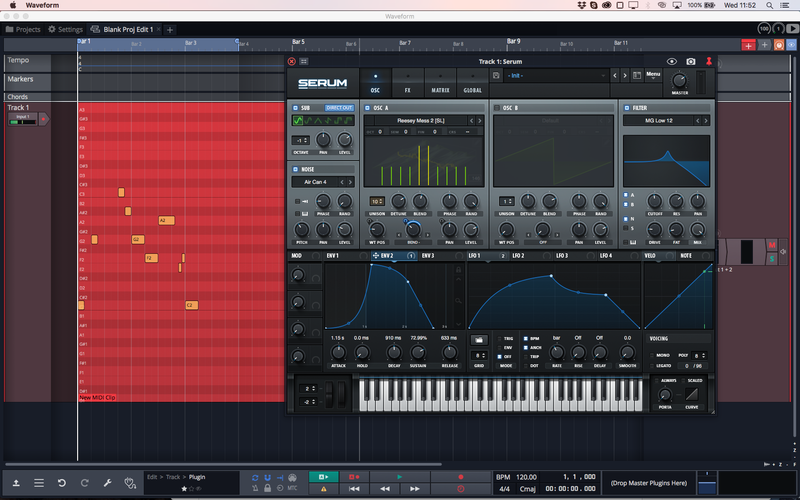
Task: Click the BPM 120.00 tempo field
Action: click(x=517, y=477)
